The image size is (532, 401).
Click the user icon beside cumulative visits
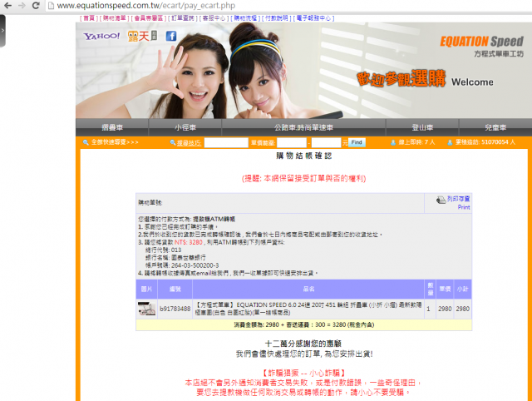click(450, 142)
